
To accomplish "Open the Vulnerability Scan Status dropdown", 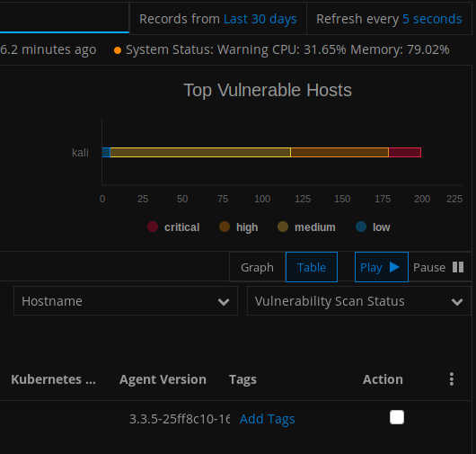I will point(359,301).
